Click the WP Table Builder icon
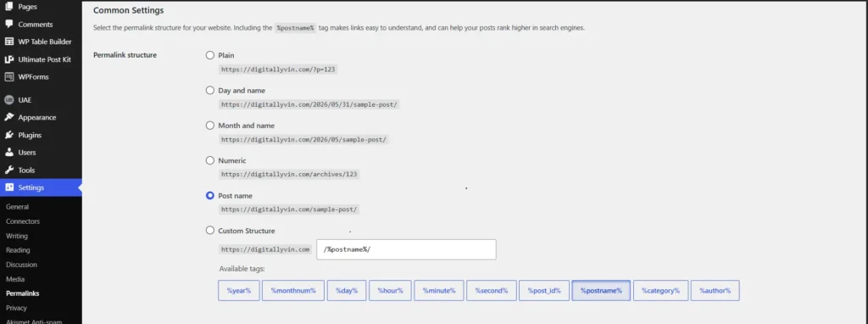 click(x=8, y=42)
